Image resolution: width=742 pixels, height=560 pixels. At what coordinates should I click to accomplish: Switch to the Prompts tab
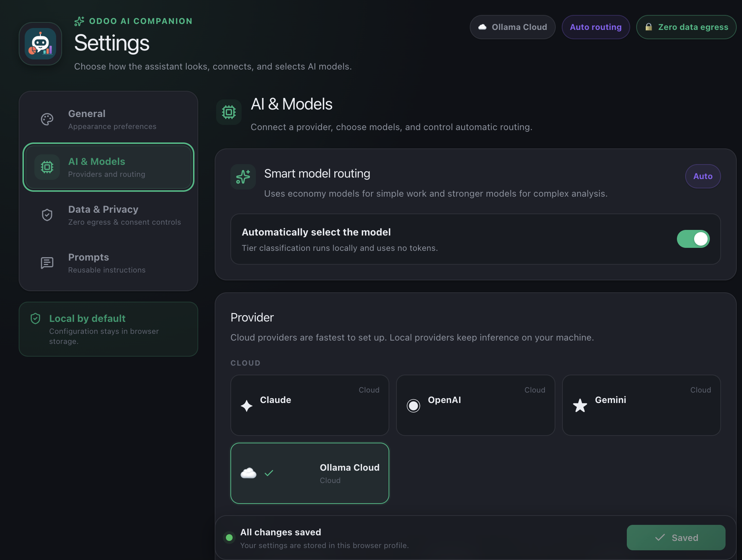pyautogui.click(x=108, y=263)
